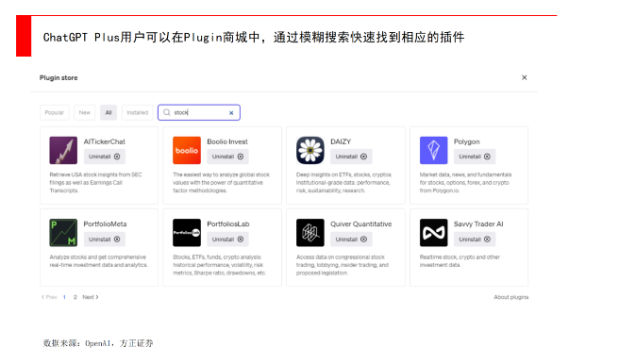The height and width of the screenshot is (364, 636).
Task: Click the PortfolioMeta plugin title
Action: point(105,223)
